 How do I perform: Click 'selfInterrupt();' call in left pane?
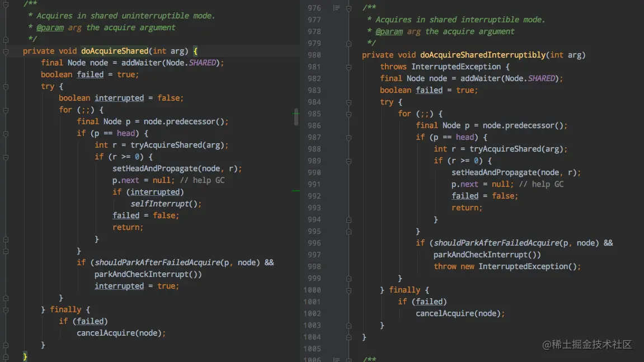[166, 204]
